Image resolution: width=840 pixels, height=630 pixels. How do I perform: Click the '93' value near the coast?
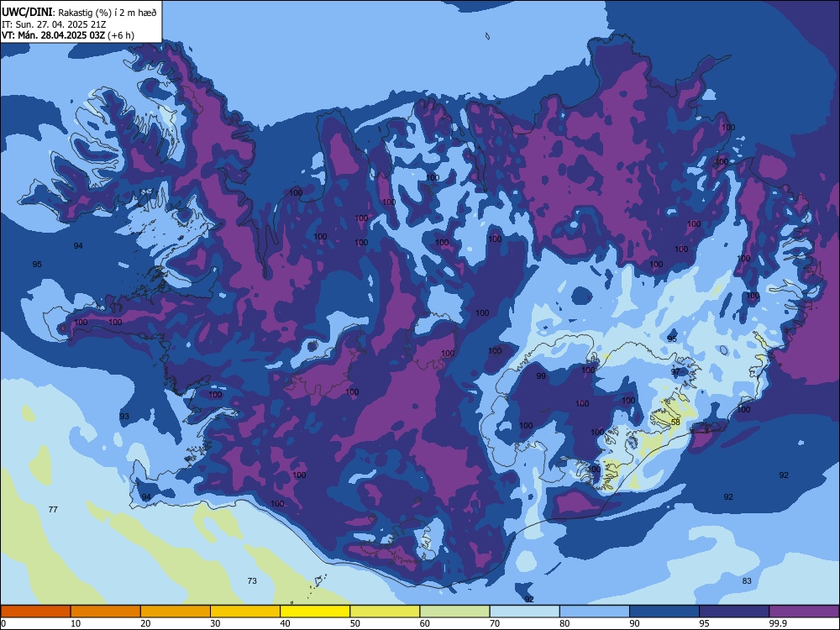[124, 416]
